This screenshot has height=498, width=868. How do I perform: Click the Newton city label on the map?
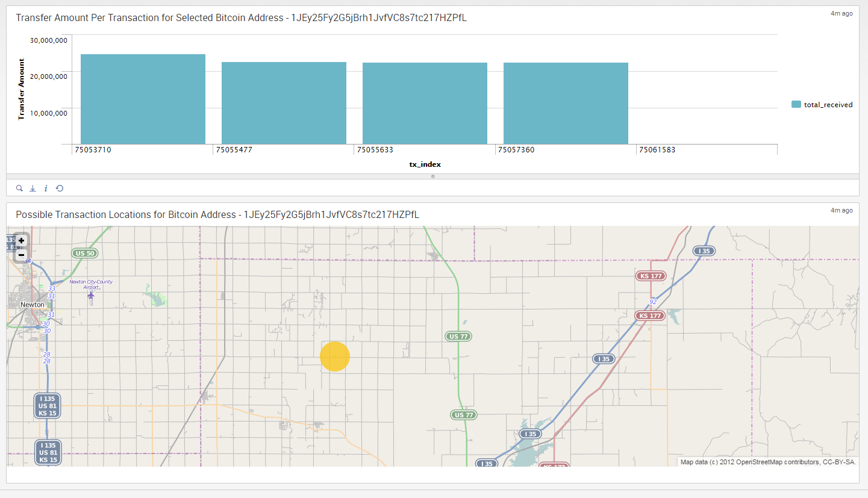coord(33,305)
